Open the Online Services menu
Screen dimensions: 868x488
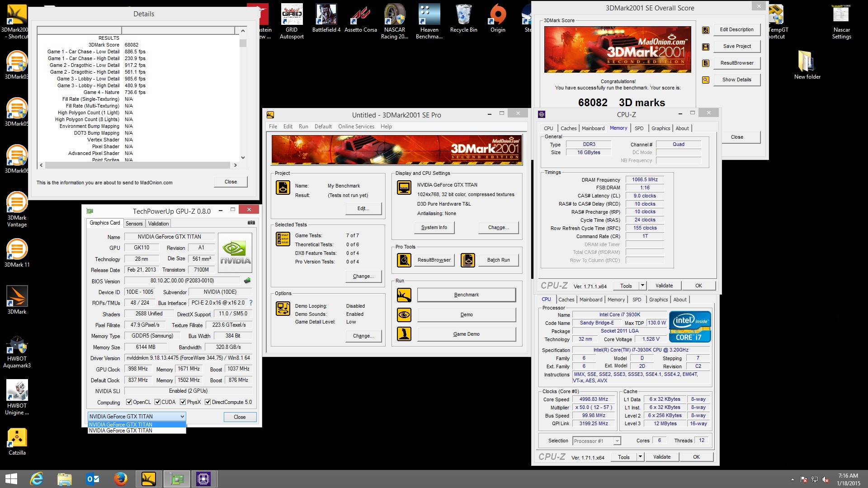tap(356, 127)
